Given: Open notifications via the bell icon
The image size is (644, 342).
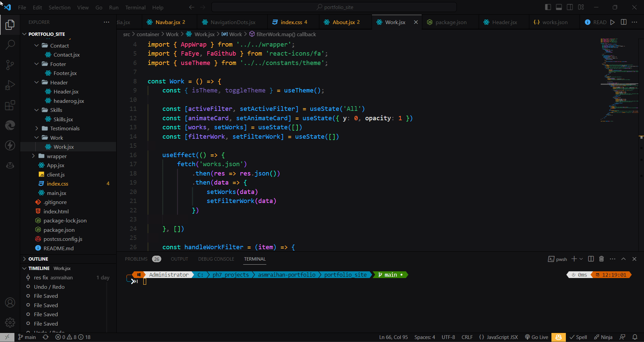Looking at the screenshot, I should 635,337.
